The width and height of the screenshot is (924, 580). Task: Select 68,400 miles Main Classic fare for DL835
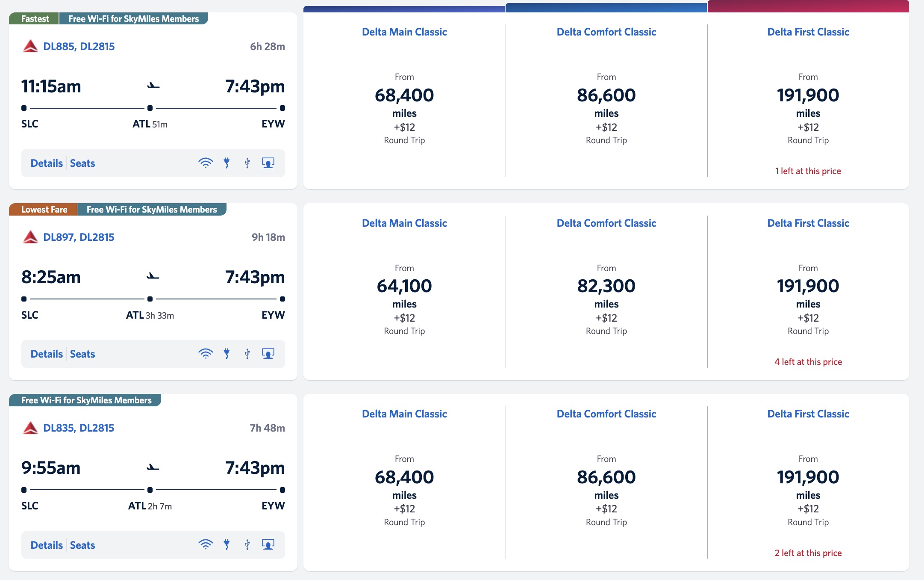coord(404,491)
